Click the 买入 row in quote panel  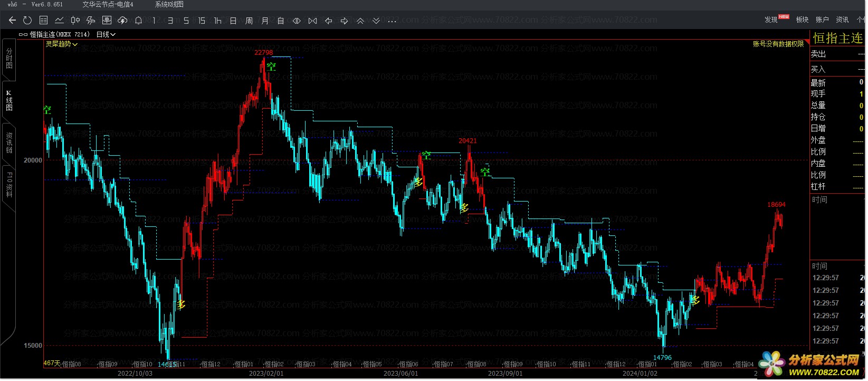[837, 70]
